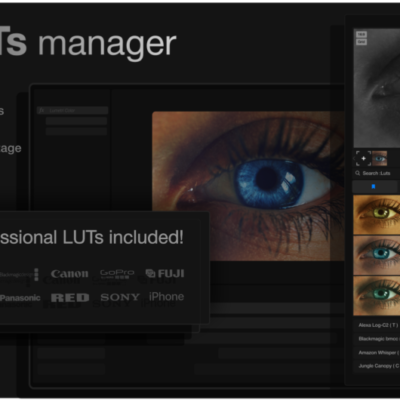
Task: Choose the Jungle Canopy LUT row
Action: click(x=377, y=366)
